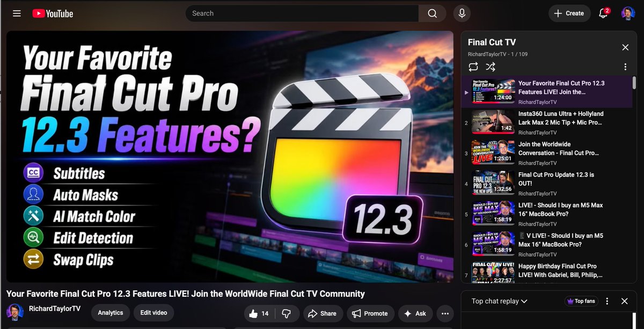
Task: Play sixth playlist thumbnail, V LIVE M5 Max
Action: (x=493, y=244)
